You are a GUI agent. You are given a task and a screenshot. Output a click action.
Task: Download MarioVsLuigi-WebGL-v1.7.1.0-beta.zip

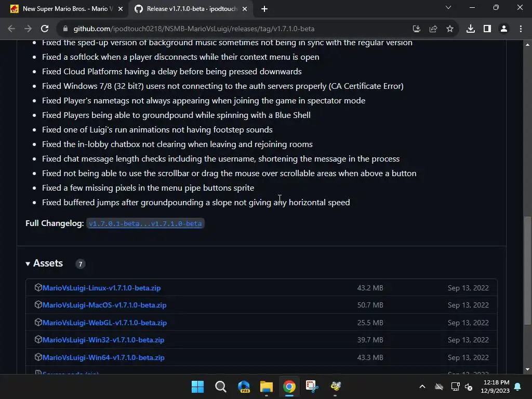[104, 323]
